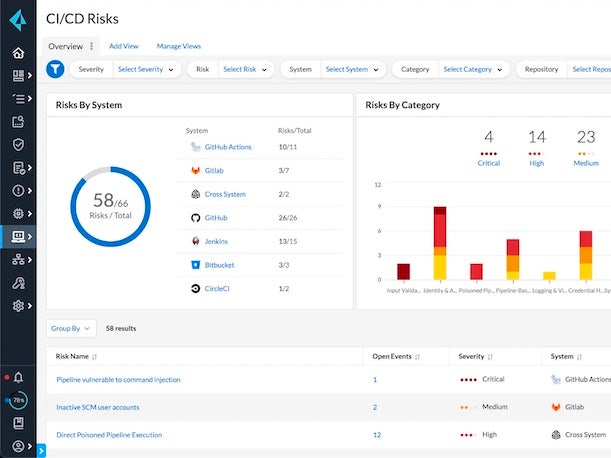Click the Identity & A... bar in chart
611x458 pixels.
pyautogui.click(x=439, y=243)
